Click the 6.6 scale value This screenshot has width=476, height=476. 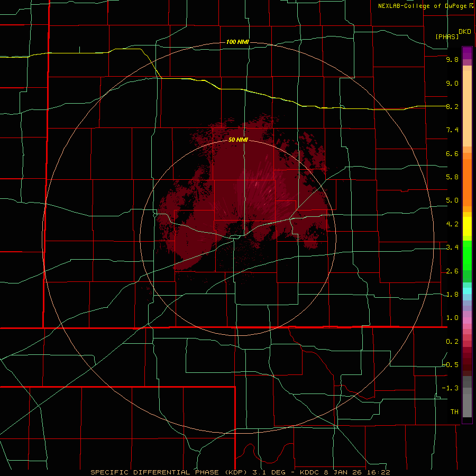pyautogui.click(x=452, y=153)
